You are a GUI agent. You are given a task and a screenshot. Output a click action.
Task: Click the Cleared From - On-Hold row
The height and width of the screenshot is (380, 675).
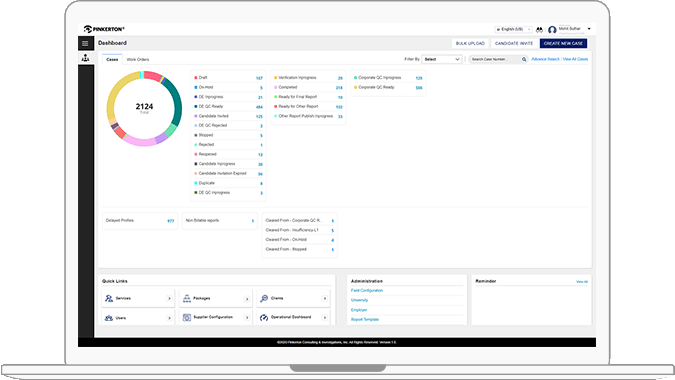(300, 240)
